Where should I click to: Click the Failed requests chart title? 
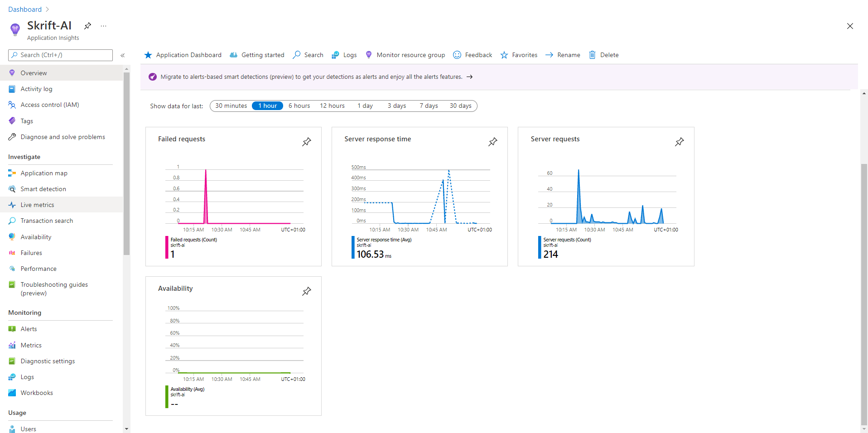coord(182,139)
